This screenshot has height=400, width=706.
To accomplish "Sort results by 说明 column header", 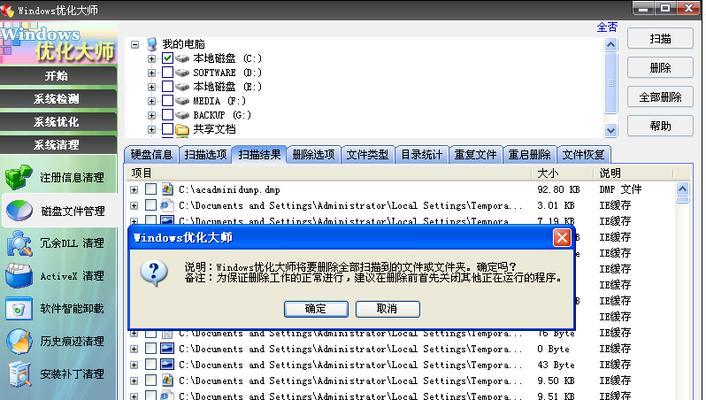I will click(x=633, y=173).
